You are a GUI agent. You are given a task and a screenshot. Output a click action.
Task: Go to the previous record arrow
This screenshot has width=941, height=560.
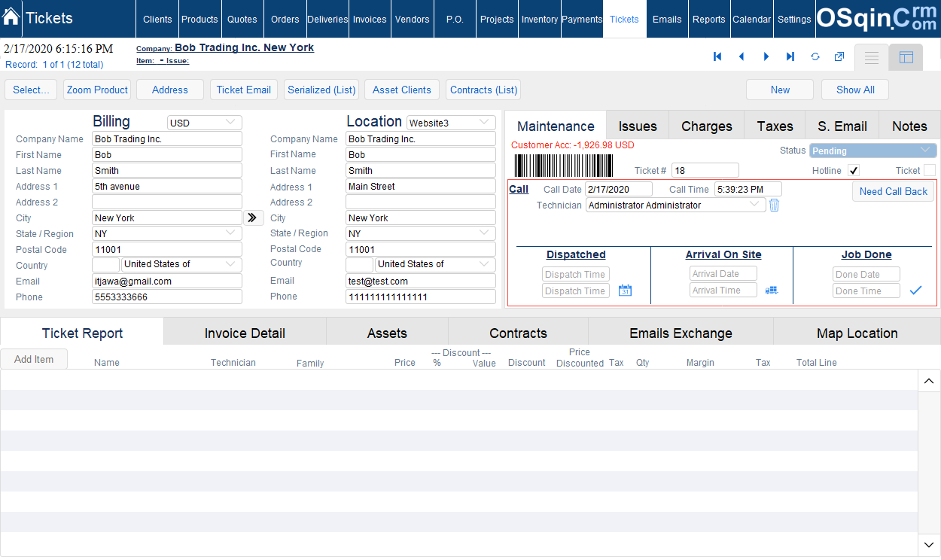coord(742,56)
